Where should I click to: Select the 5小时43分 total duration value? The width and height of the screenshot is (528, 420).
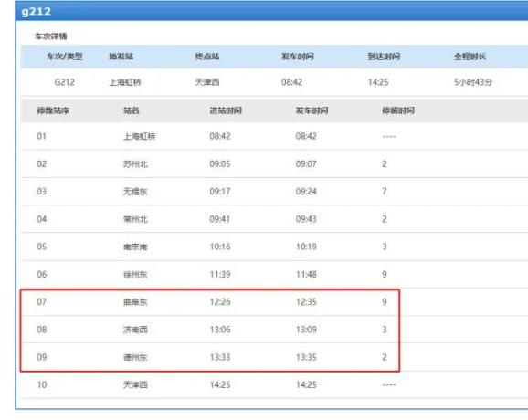click(x=473, y=82)
